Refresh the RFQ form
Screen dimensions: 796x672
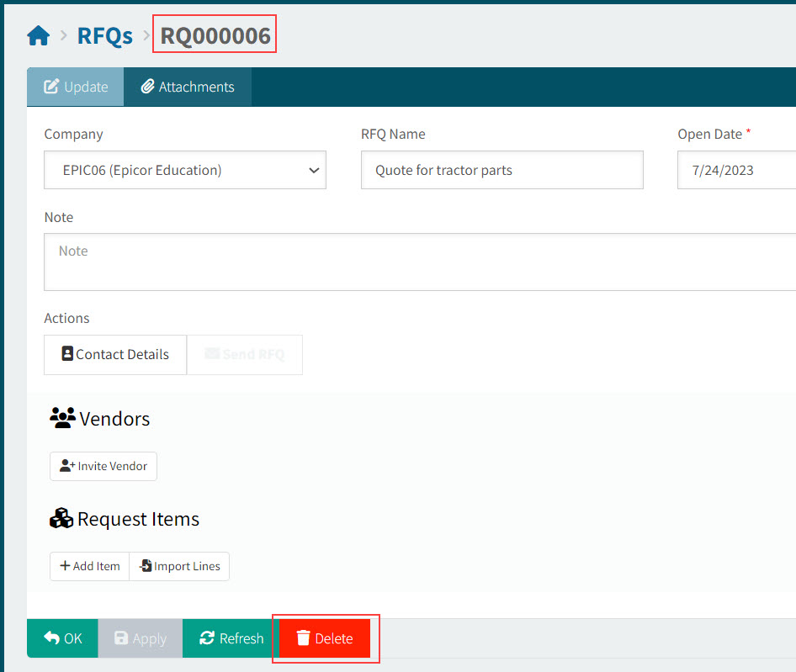231,638
